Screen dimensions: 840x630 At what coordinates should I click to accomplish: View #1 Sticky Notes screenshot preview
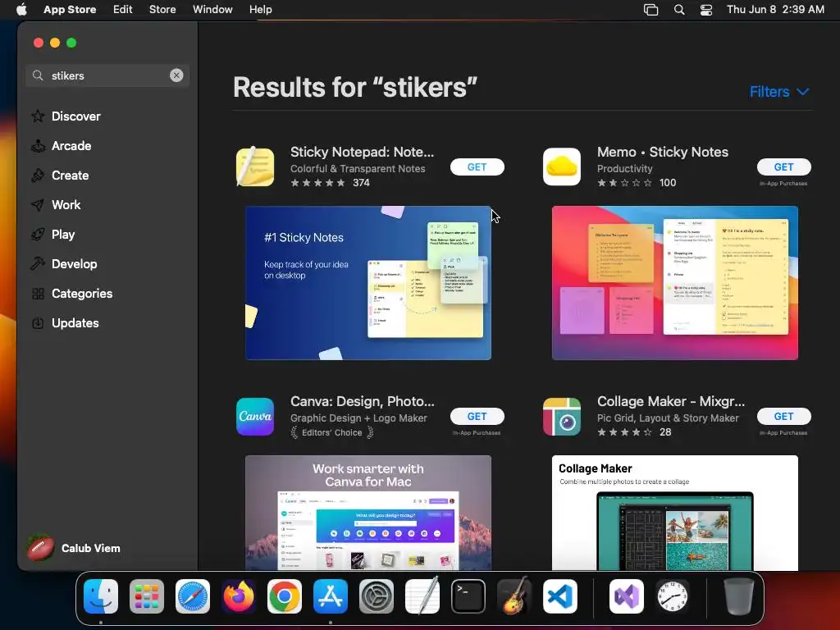[368, 283]
